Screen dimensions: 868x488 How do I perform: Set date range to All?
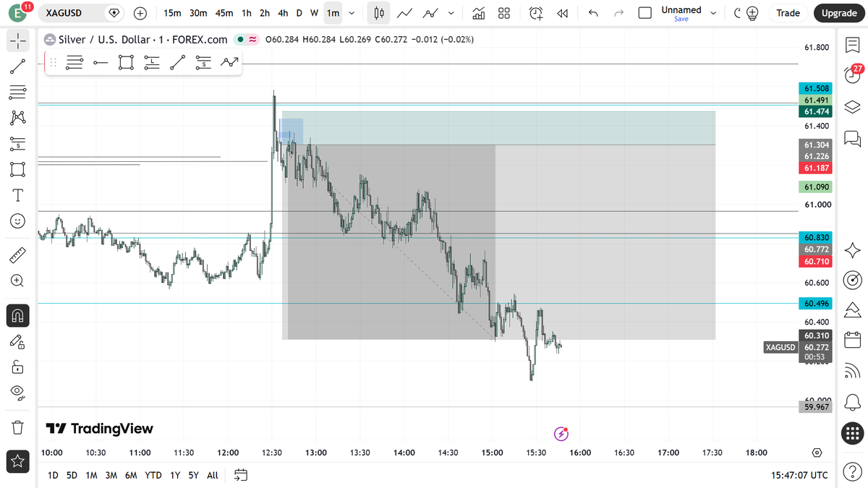coord(212,475)
